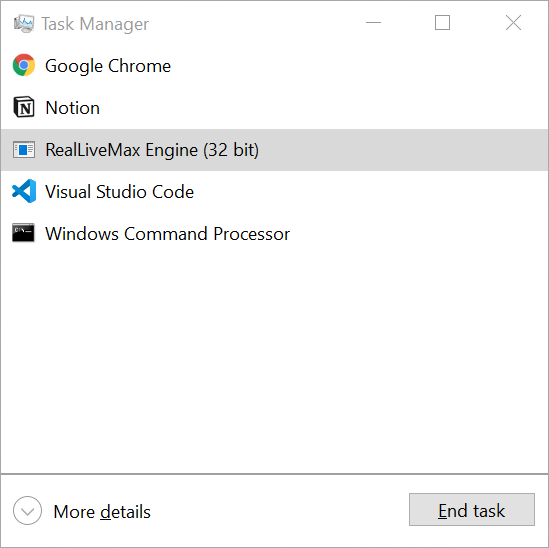Viewport: 549px width, 548px height.
Task: Select RealLiveMax Engine (32 bit) row
Action: 274,150
